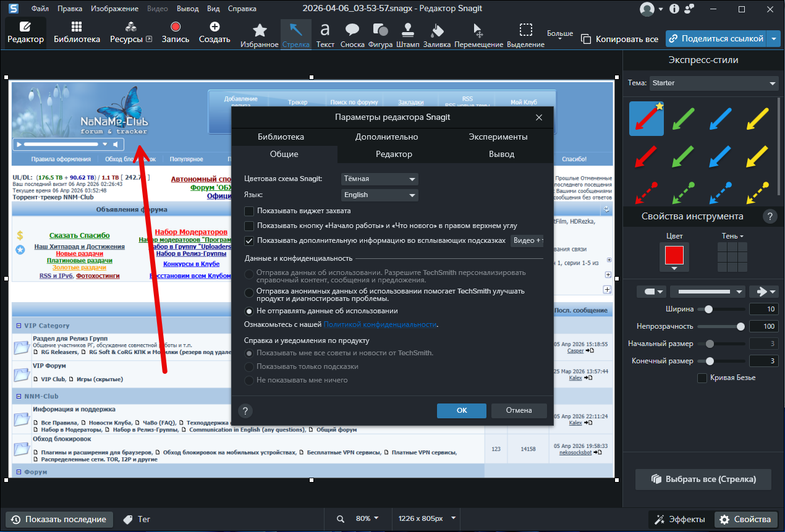Expand the 'Больше' tools menu
This screenshot has height=532, width=785.
(560, 35)
